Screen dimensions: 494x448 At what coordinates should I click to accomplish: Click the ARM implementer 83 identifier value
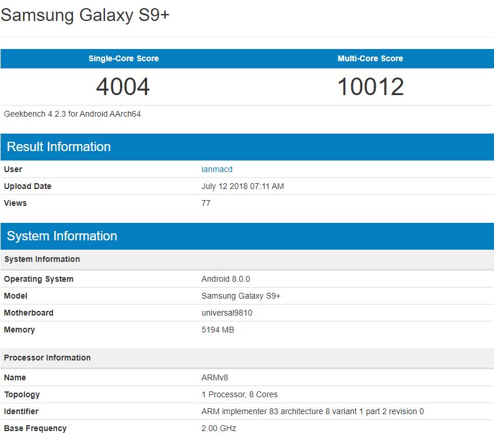(313, 411)
